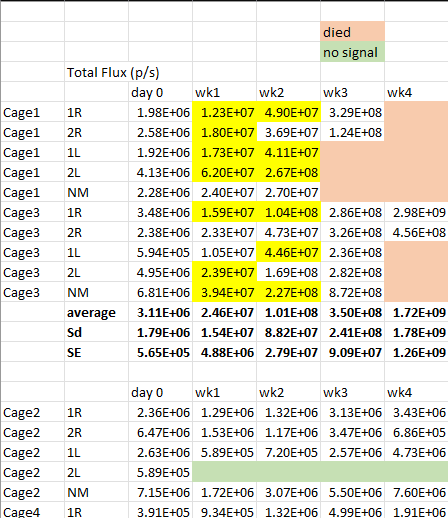This screenshot has width=448, height=518.
Task: Select the 'no signal' legend cell
Action: click(352, 52)
